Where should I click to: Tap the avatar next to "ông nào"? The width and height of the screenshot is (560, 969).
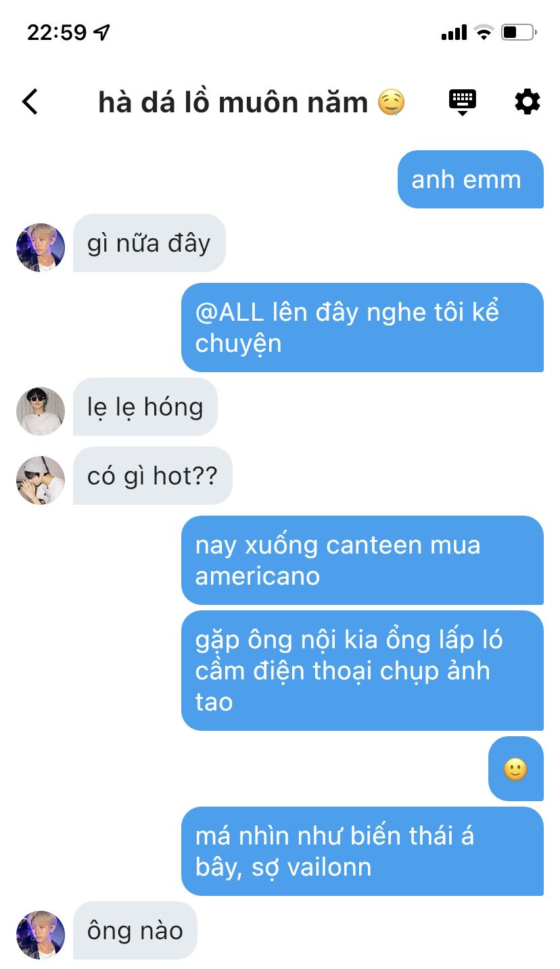point(41,935)
